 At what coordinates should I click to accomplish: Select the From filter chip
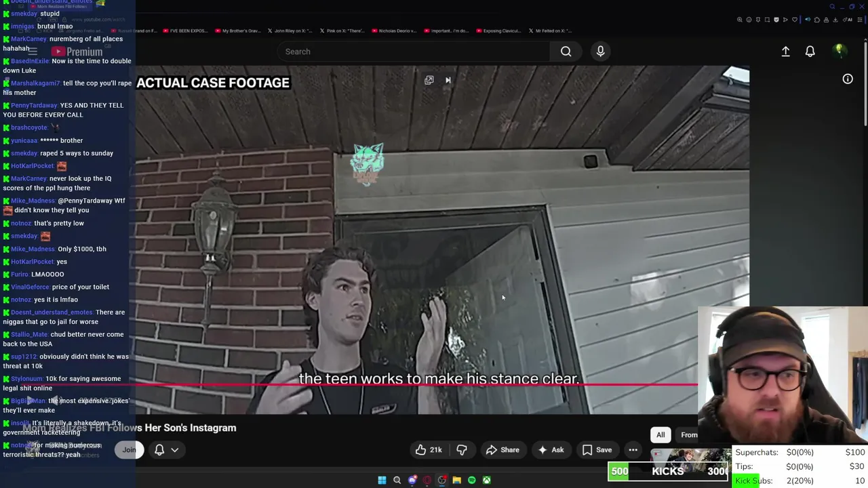pos(686,435)
